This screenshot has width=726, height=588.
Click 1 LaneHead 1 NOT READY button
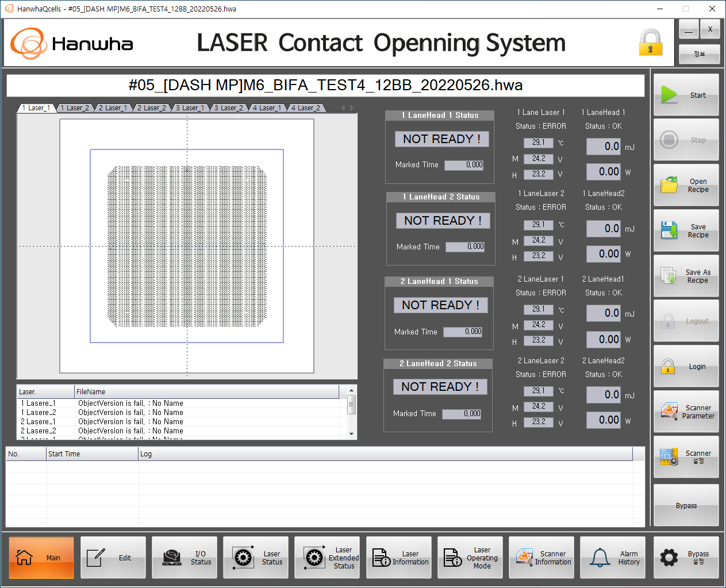tap(441, 139)
